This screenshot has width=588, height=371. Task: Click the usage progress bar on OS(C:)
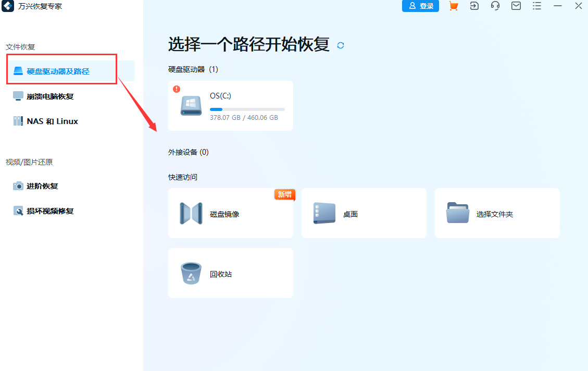(x=247, y=109)
